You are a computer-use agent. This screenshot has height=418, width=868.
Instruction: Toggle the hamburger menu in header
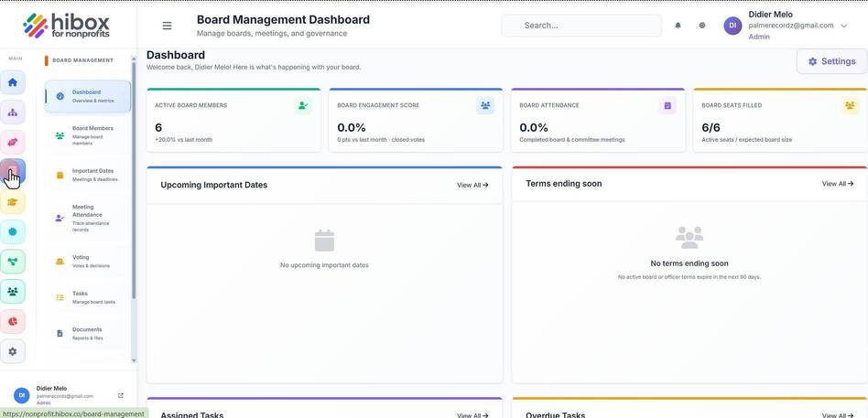tap(167, 26)
